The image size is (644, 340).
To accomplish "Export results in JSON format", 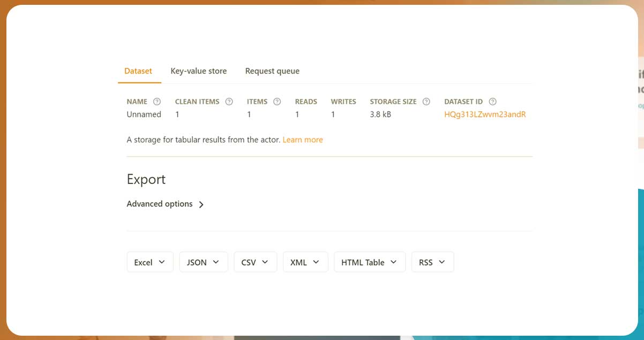I will pyautogui.click(x=197, y=262).
